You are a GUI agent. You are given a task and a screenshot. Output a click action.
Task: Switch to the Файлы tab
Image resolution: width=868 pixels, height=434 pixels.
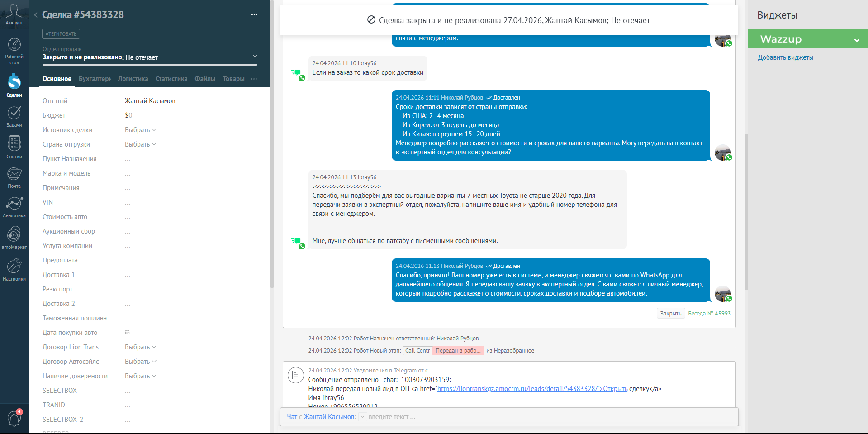(205, 79)
